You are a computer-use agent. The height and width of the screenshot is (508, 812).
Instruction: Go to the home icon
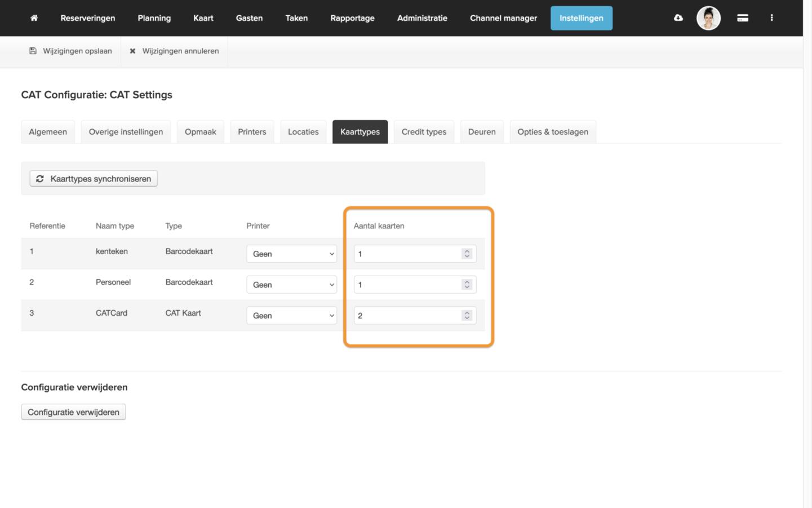point(34,18)
